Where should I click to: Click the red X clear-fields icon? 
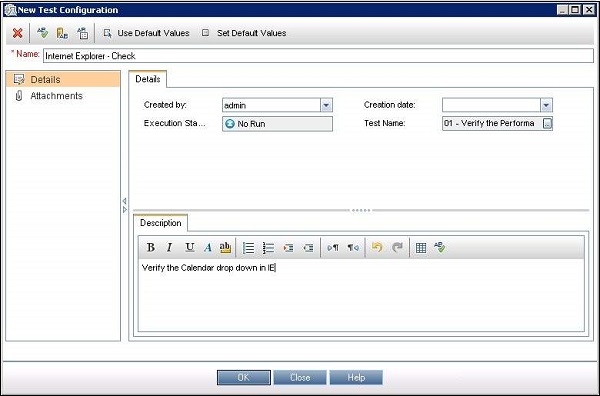[x=17, y=33]
